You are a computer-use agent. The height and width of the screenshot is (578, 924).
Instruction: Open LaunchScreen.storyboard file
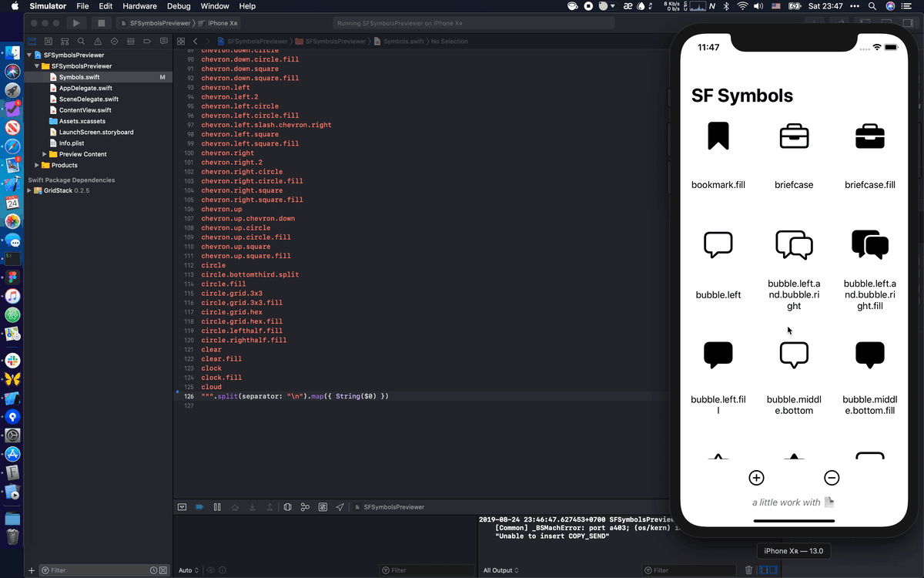[96, 132]
